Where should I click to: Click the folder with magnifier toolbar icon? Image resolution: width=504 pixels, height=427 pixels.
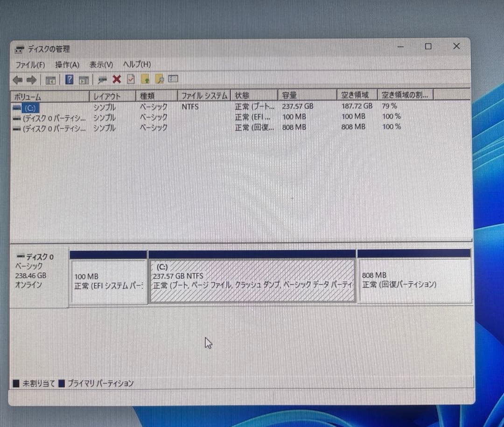click(x=160, y=79)
